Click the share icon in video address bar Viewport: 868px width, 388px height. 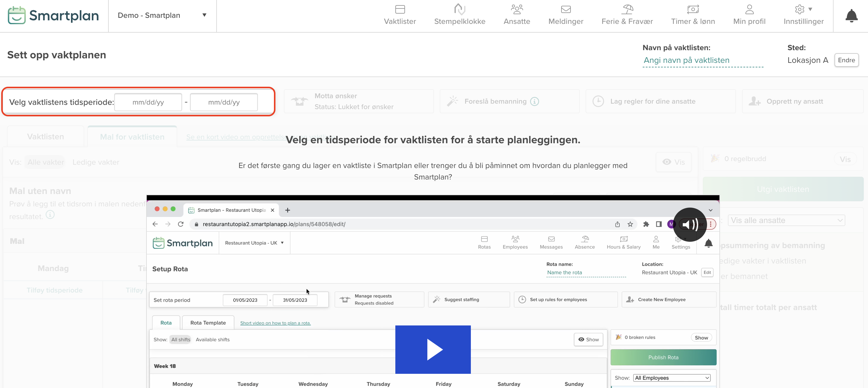[x=617, y=224]
